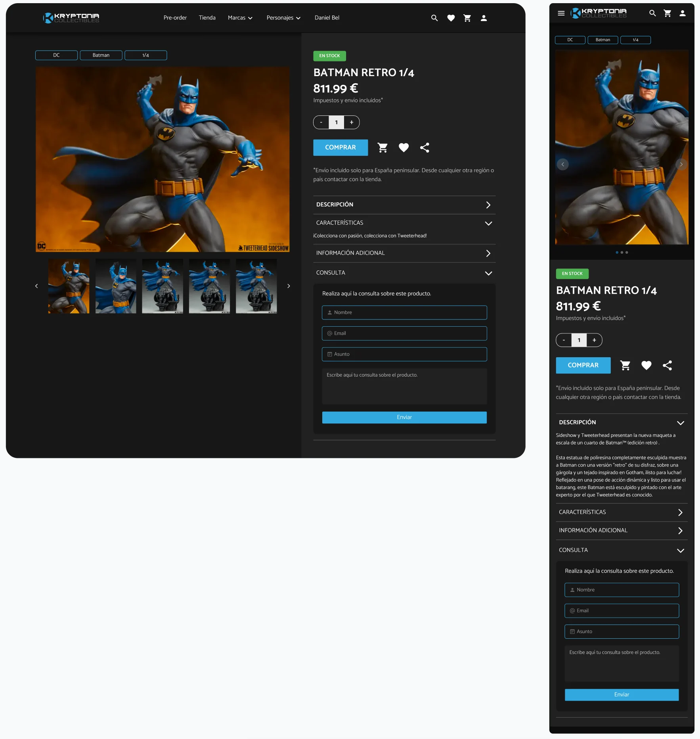Viewport: 700px width, 739px height.
Task: Add to favorites heart beside desktop COMPRAR
Action: tap(404, 147)
